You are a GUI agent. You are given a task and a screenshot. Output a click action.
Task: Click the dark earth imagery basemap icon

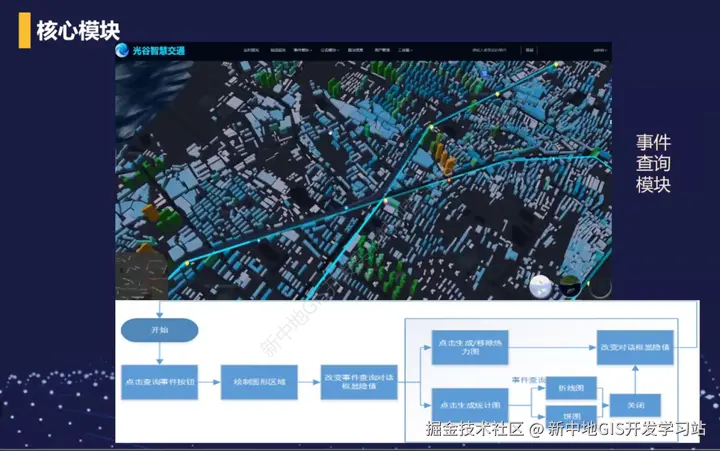569,286
